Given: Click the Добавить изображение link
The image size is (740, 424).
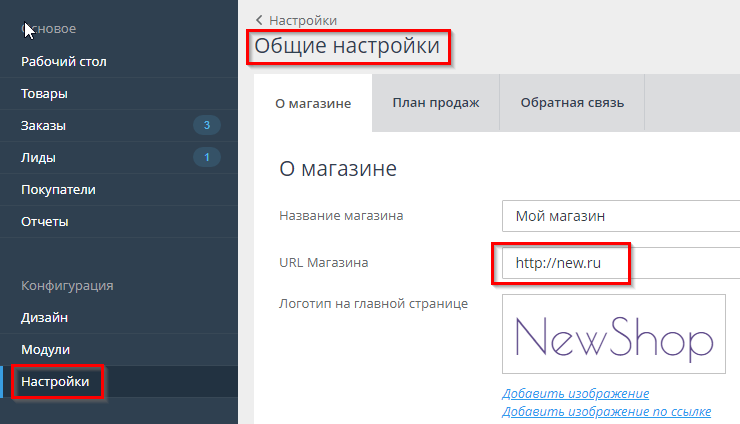Looking at the screenshot, I should 576,393.
